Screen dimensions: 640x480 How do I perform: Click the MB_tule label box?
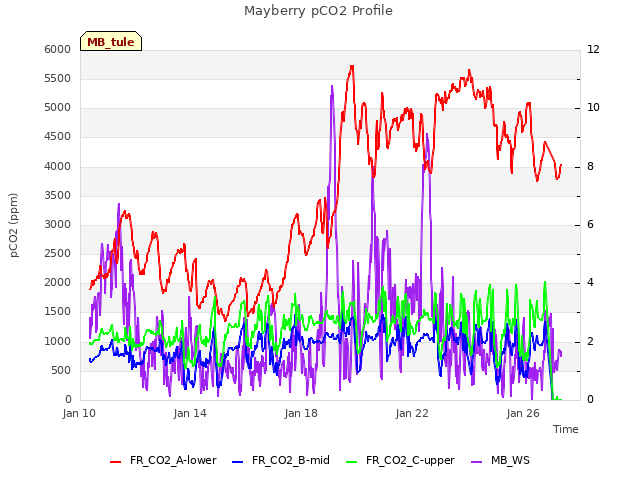point(111,41)
